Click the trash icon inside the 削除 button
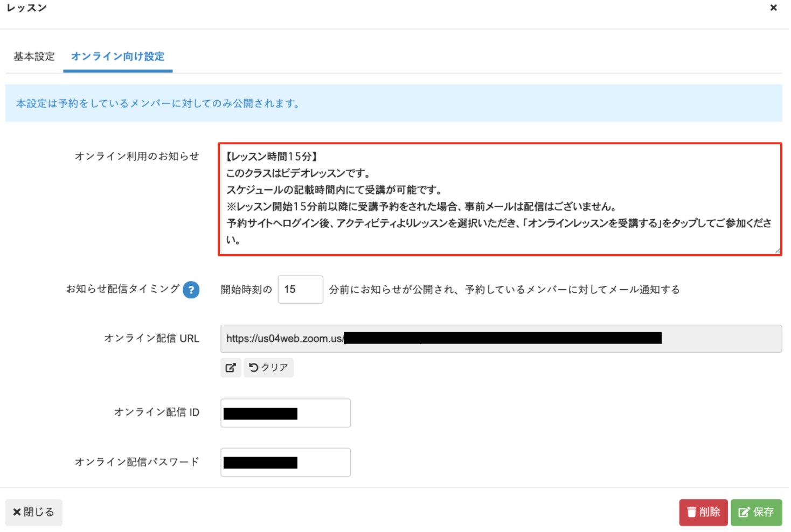The width and height of the screenshot is (791, 532). (692, 512)
